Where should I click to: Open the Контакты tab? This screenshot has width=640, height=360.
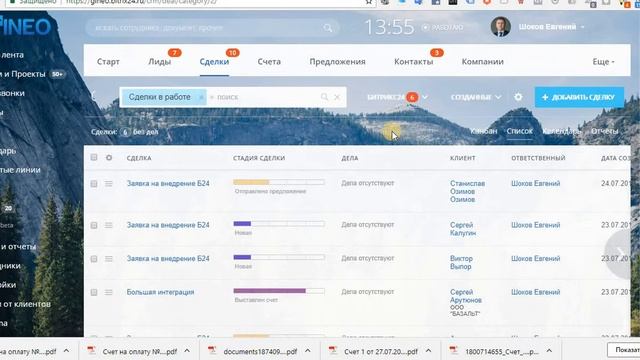[x=413, y=62]
